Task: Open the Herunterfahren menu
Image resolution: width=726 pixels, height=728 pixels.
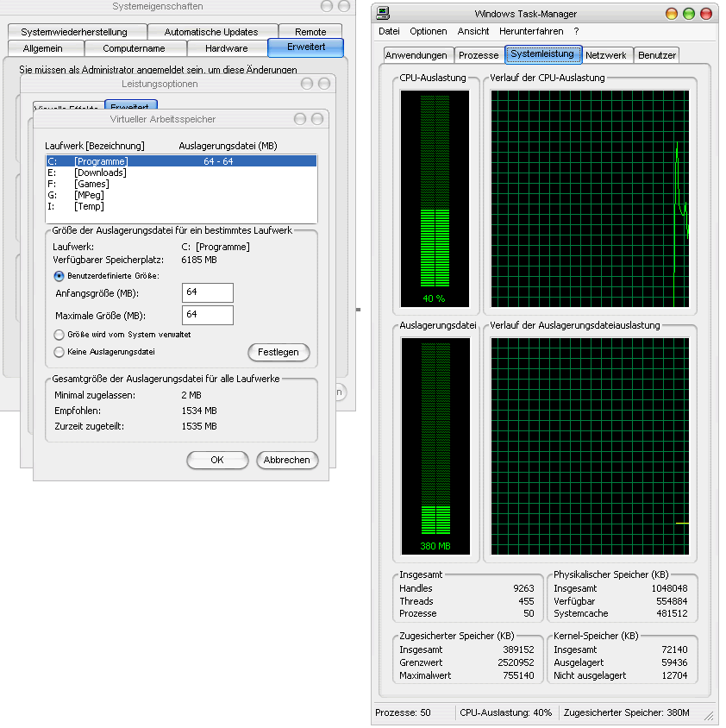Action: point(531,31)
